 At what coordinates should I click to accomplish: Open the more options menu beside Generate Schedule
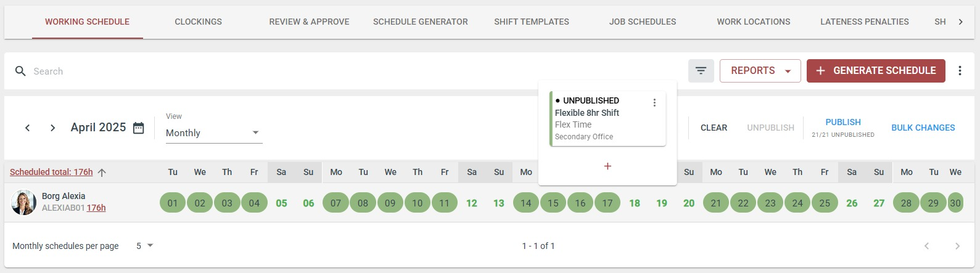tap(960, 71)
